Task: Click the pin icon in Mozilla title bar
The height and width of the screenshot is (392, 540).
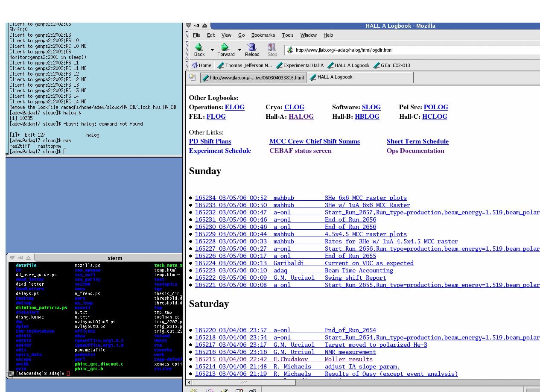Action: (x=197, y=26)
